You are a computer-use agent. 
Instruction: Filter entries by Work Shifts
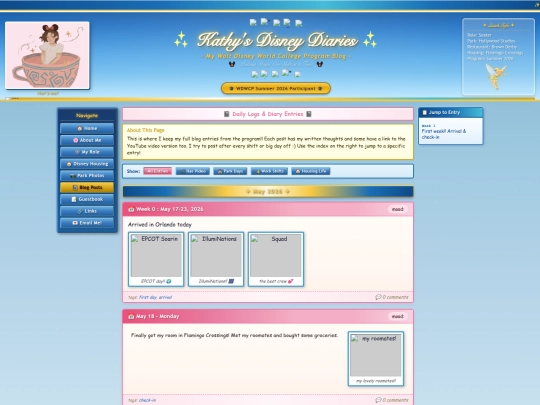click(269, 171)
